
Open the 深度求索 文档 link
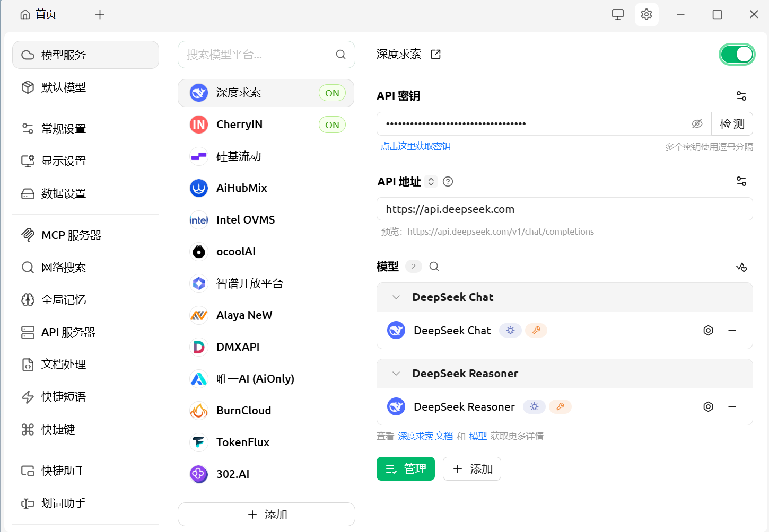coord(425,436)
